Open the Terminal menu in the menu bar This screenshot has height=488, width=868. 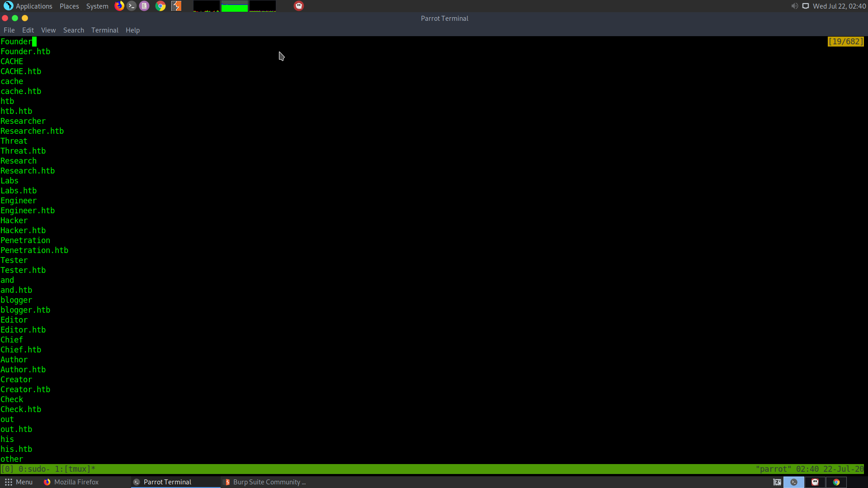[104, 30]
